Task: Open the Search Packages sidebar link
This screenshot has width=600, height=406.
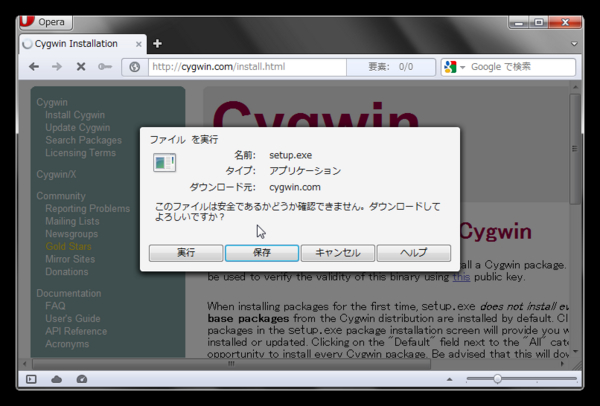Action: (83, 140)
